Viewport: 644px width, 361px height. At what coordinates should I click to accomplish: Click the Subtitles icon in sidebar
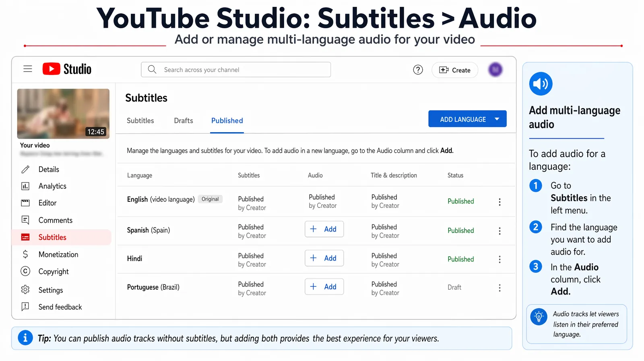pos(25,237)
